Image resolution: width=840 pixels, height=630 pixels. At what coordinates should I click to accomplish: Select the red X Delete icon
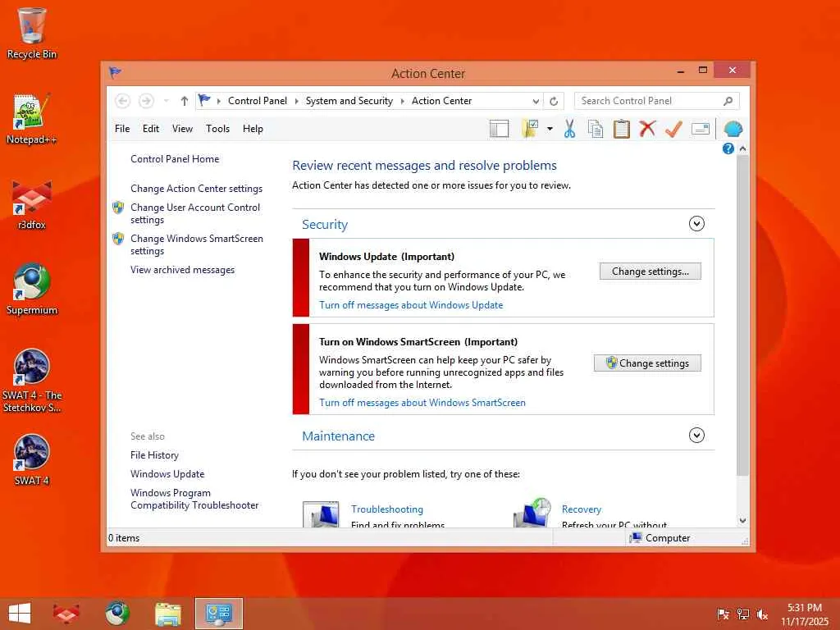[x=647, y=129]
